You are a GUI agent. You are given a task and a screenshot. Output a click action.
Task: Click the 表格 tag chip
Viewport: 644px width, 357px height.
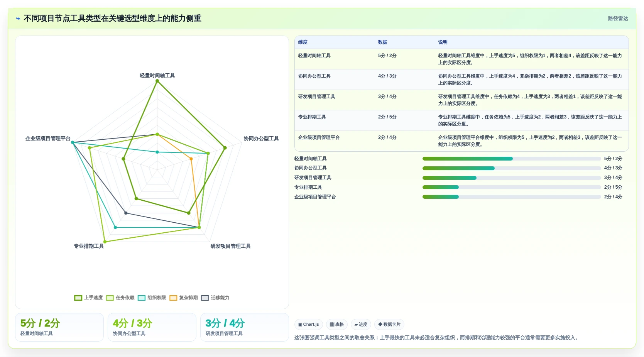click(336, 325)
